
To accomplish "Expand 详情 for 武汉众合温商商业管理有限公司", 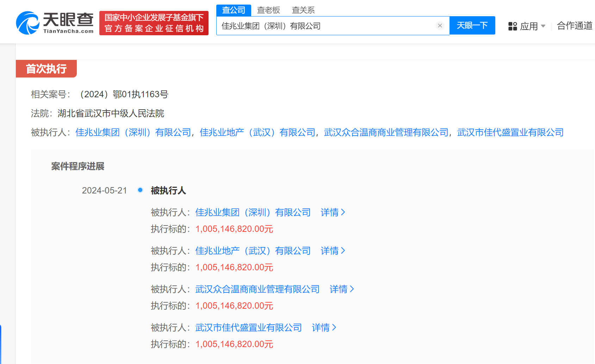I will pyautogui.click(x=341, y=289).
